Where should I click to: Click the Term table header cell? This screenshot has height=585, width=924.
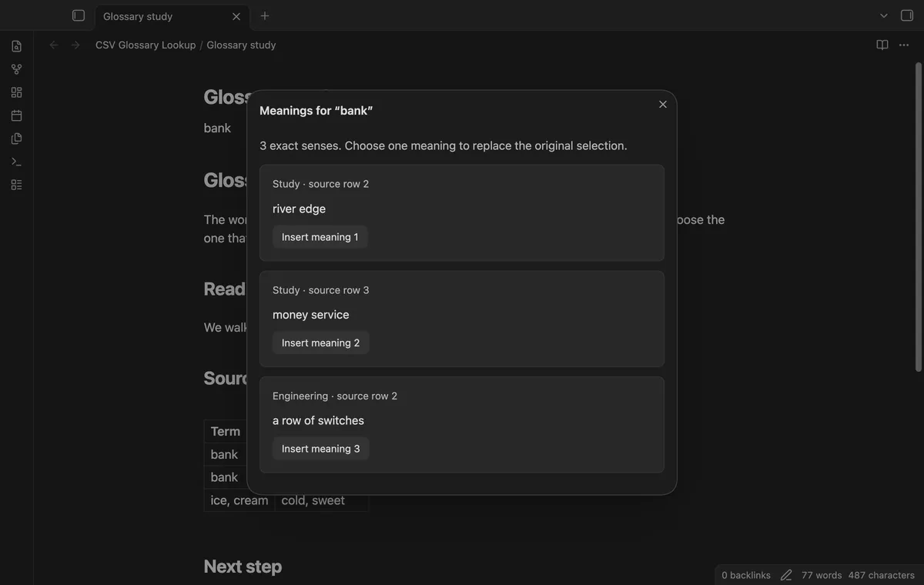[225, 431]
